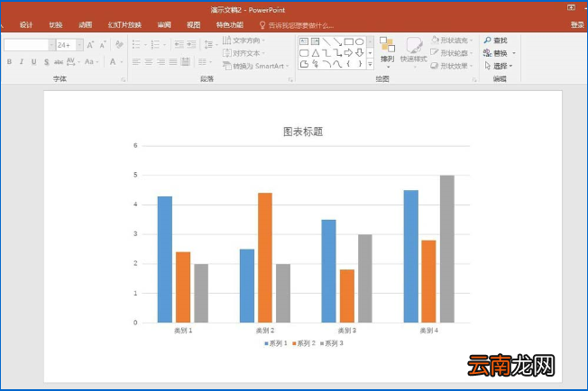Increase font size with larger A icon
The image size is (588, 391).
point(90,45)
